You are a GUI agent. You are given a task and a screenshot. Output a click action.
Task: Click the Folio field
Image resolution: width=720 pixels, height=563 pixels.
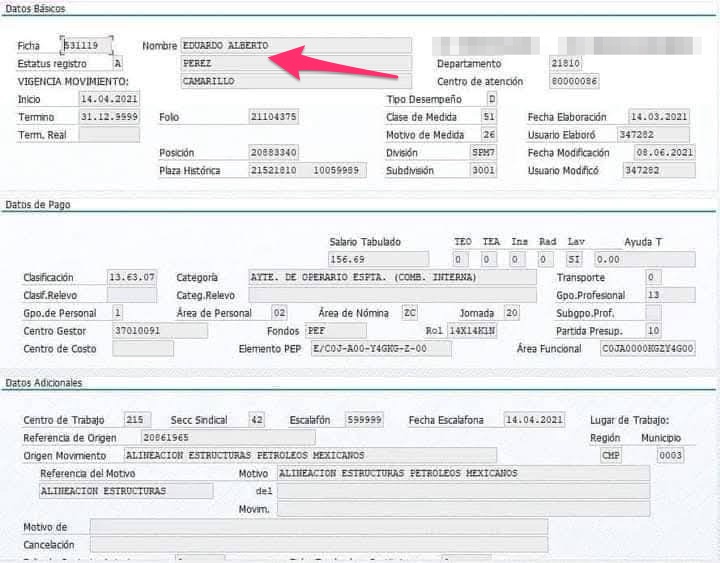273,117
